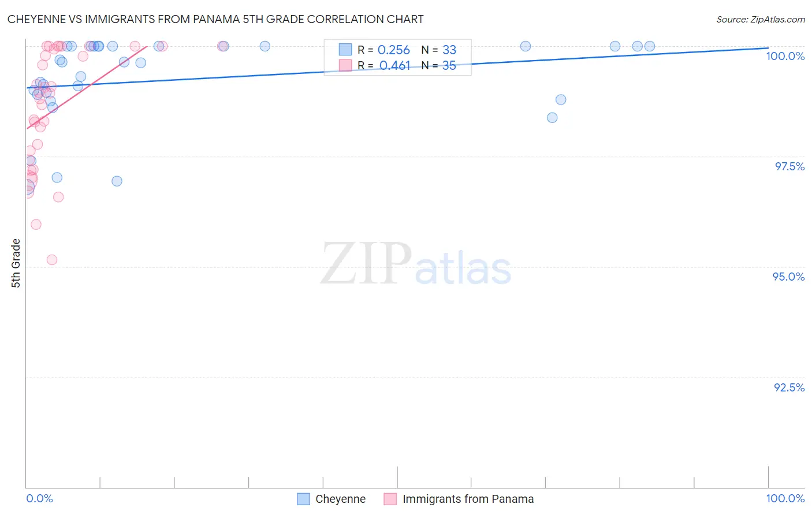Click the 100.0% y-axis label
The height and width of the screenshot is (515, 812).
[785, 56]
